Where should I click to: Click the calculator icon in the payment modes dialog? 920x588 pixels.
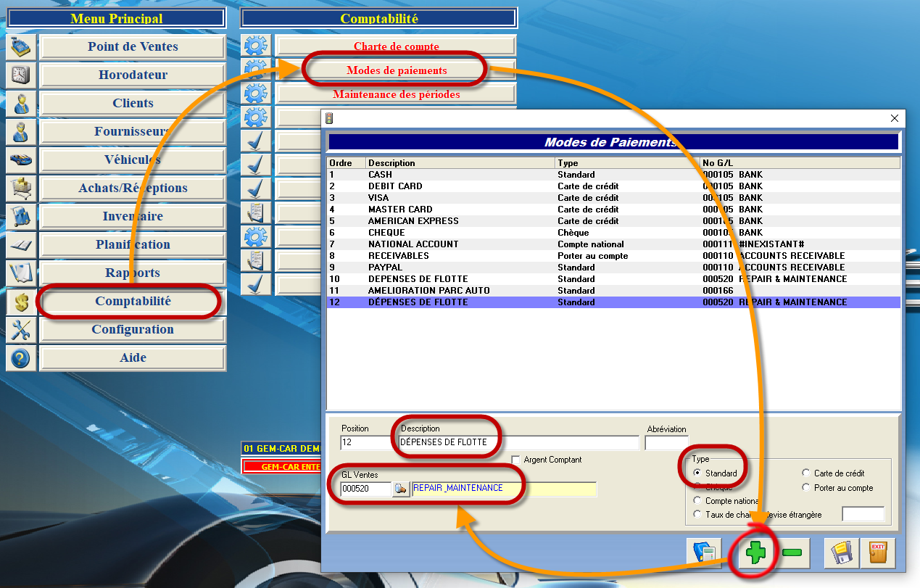point(705,552)
